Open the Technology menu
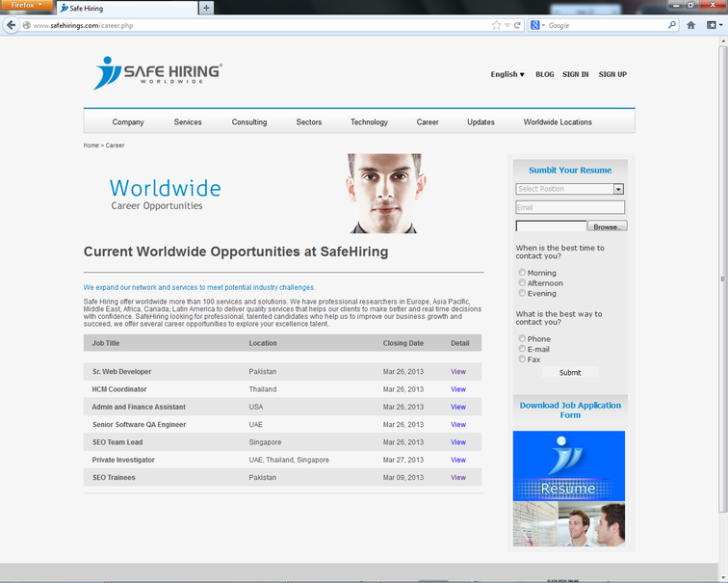Image resolution: width=728 pixels, height=583 pixels. click(x=369, y=122)
